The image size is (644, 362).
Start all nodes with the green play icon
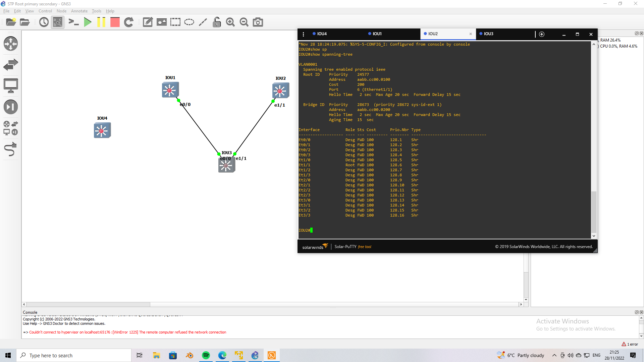coord(88,22)
